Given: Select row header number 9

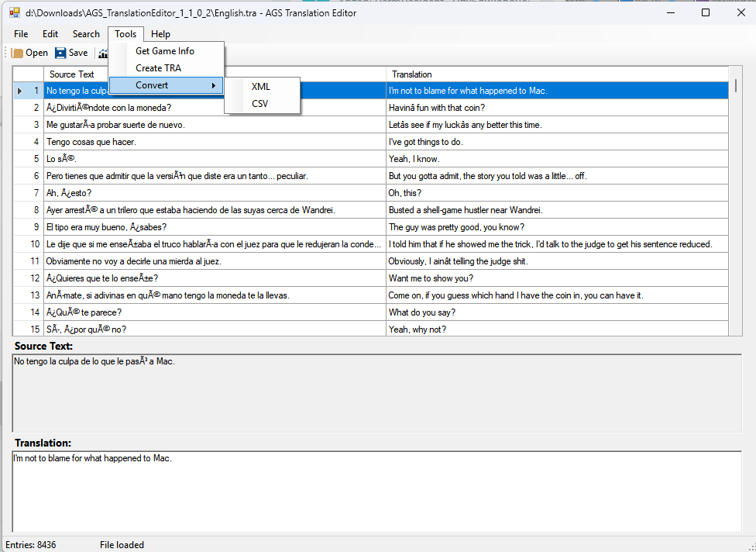Looking at the screenshot, I should [29, 227].
